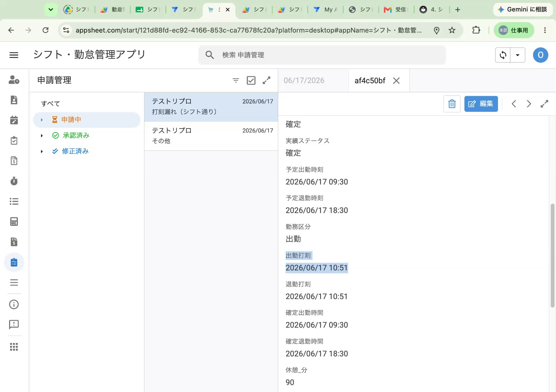Open the hamburger menu beside the app title
The width and height of the screenshot is (556, 392).
coord(14,55)
